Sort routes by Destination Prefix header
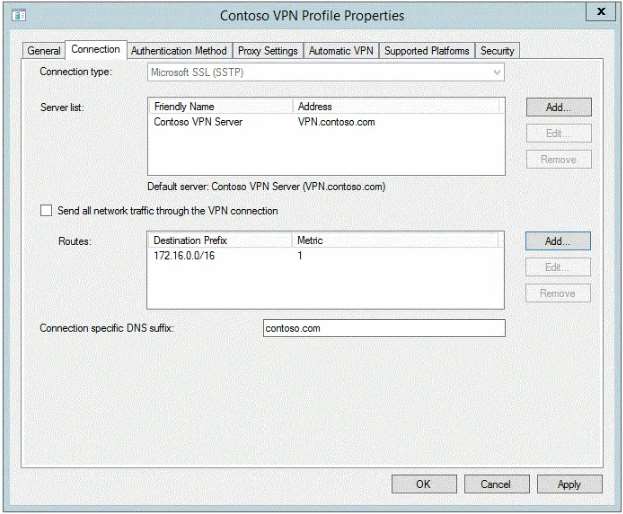 click(220, 240)
